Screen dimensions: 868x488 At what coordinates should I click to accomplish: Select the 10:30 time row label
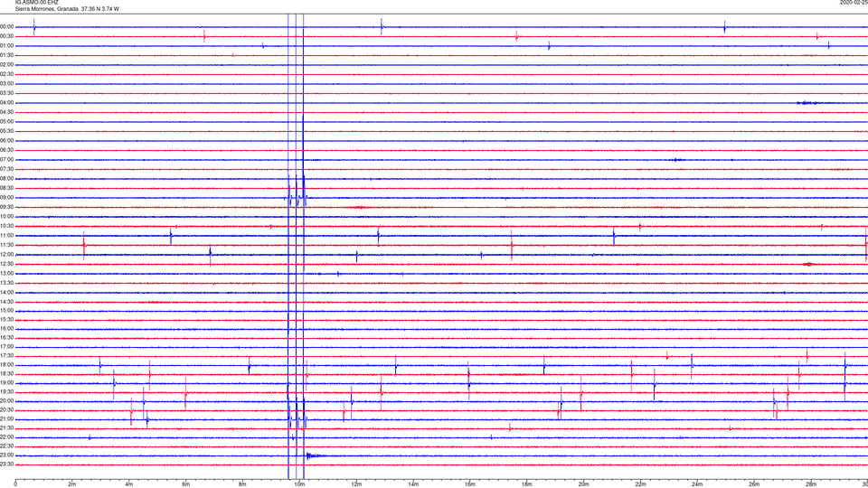click(x=7, y=226)
